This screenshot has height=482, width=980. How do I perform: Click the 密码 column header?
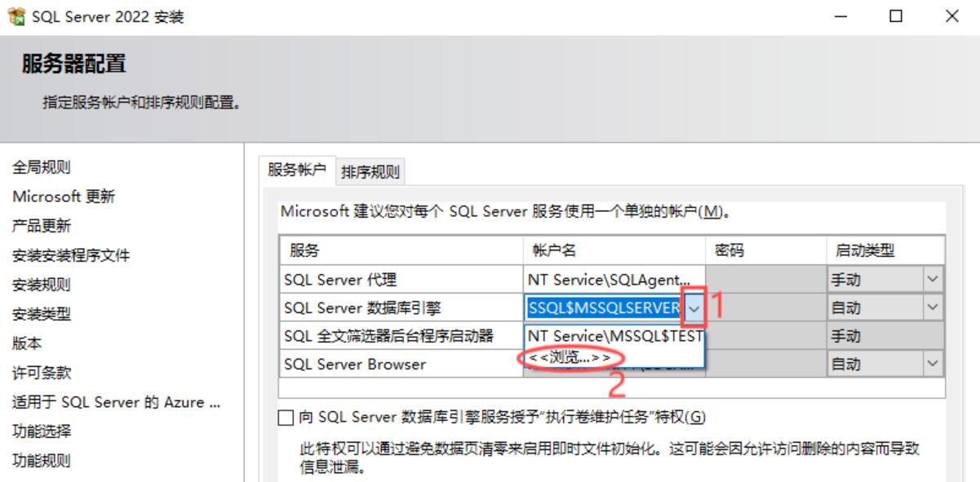765,250
